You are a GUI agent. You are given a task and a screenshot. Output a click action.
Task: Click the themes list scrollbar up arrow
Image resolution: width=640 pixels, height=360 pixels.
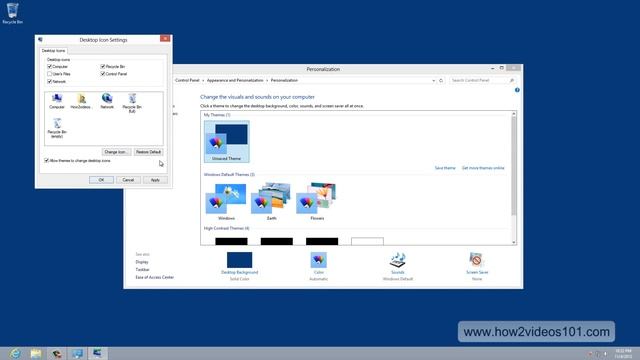514,114
